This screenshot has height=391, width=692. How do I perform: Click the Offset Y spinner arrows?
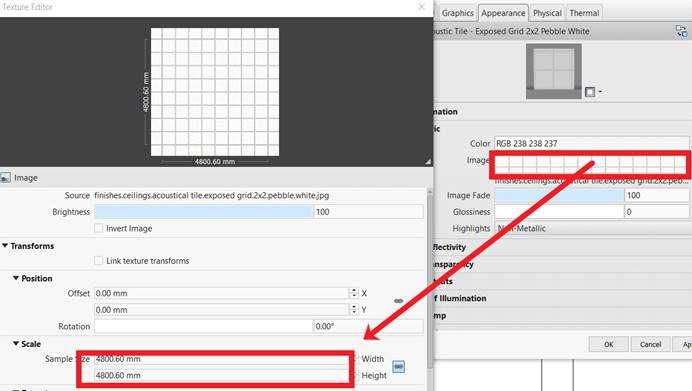354,310
